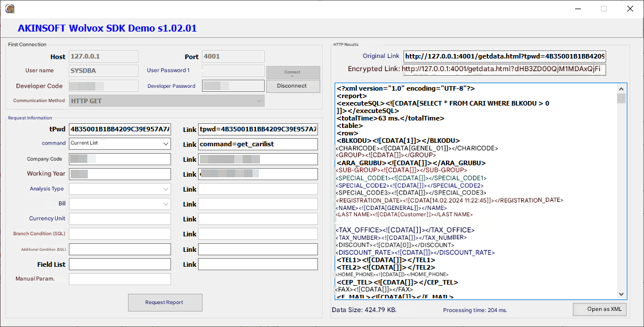Click the 'Data Size: 424.79 KB.' text
Image resolution: width=644 pixels, height=327 pixels.
[x=364, y=310]
